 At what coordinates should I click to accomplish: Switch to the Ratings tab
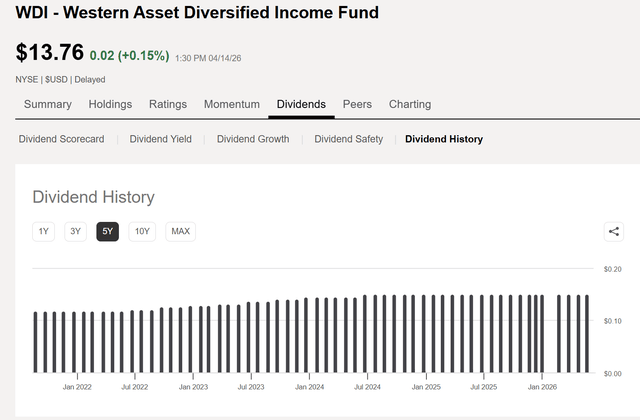pyautogui.click(x=168, y=104)
